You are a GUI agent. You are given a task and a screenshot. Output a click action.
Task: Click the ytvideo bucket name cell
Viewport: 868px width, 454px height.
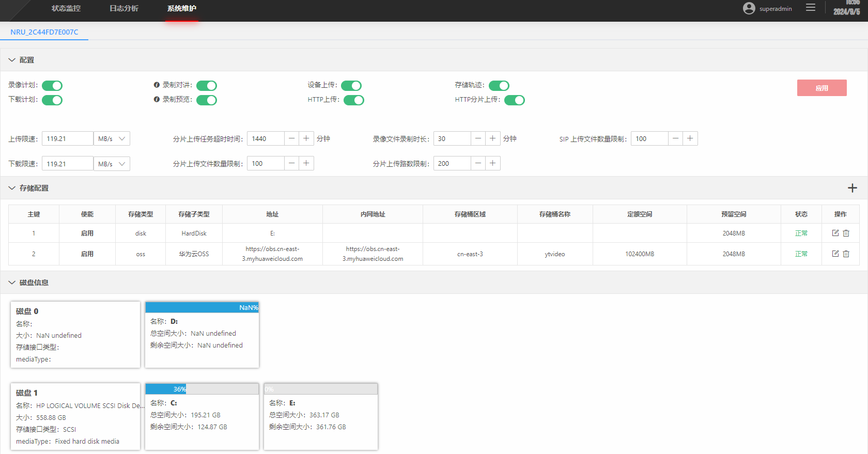pyautogui.click(x=555, y=254)
